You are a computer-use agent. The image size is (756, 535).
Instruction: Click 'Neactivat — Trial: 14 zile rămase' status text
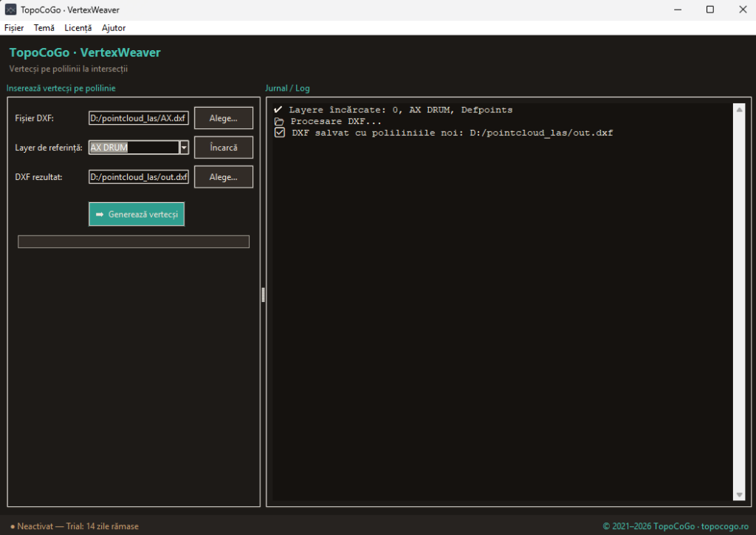tap(78, 526)
